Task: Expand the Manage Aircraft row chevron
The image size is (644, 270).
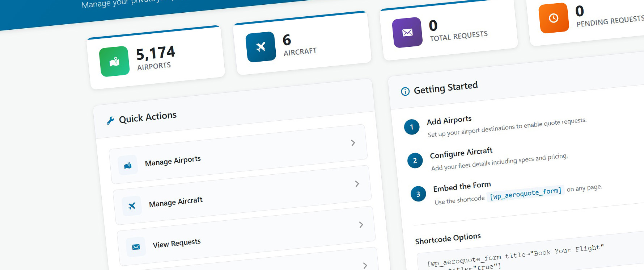Action: pos(357,184)
